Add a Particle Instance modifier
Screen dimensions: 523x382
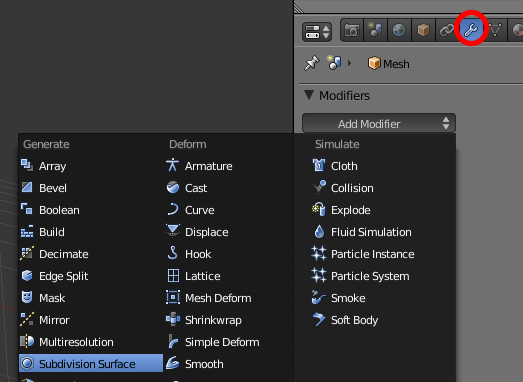(x=383, y=254)
